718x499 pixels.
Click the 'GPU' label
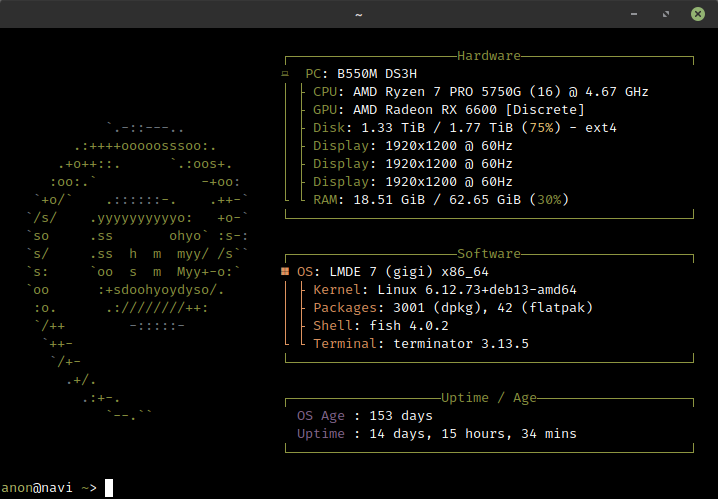325,110
